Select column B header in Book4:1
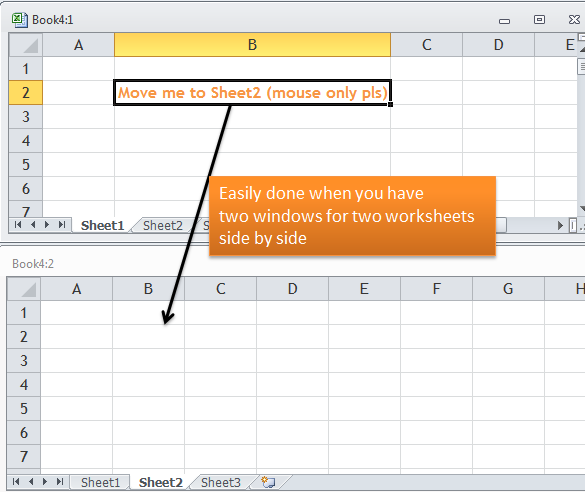This screenshot has width=585, height=492. (253, 45)
